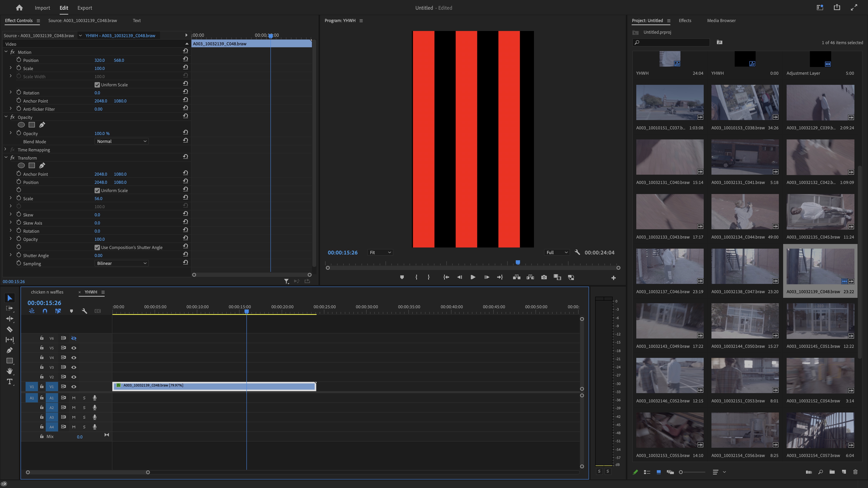This screenshot has height=488, width=868.
Task: Hide video track V1 output
Action: point(74,387)
